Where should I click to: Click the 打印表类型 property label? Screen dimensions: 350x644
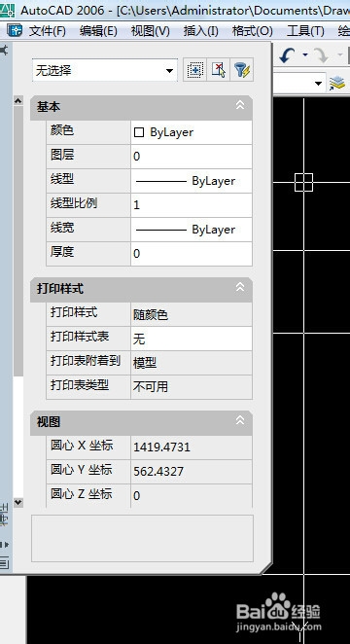click(80, 385)
